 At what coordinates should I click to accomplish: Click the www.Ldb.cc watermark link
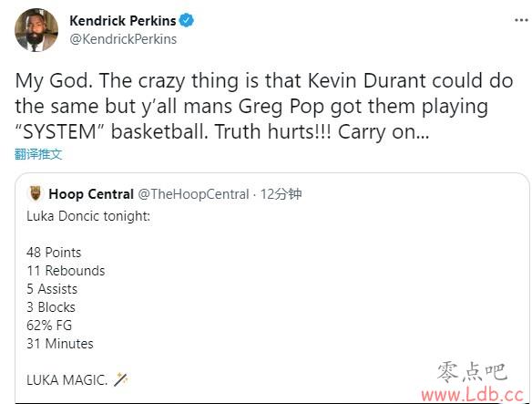472,395
